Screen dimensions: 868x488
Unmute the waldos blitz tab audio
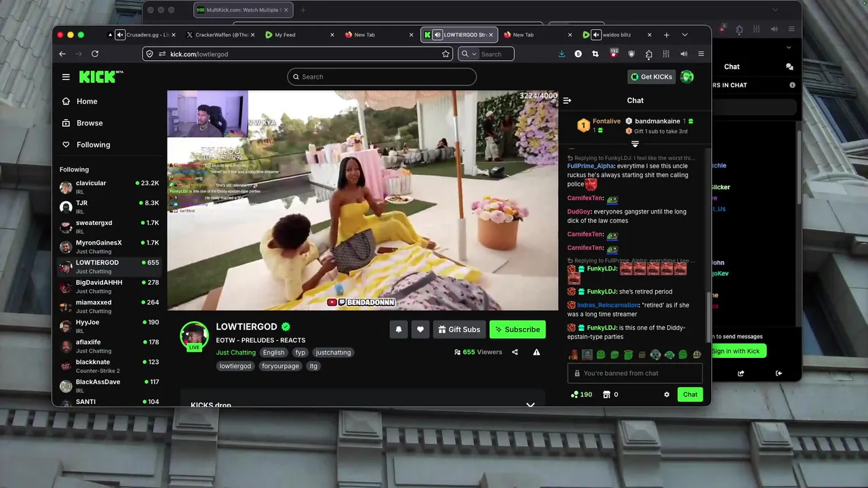[595, 35]
